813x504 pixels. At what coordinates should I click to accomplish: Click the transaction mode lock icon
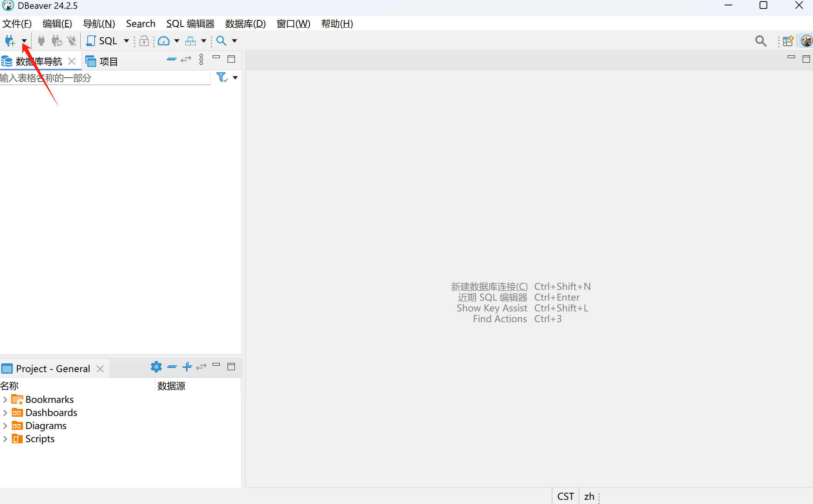tap(144, 41)
